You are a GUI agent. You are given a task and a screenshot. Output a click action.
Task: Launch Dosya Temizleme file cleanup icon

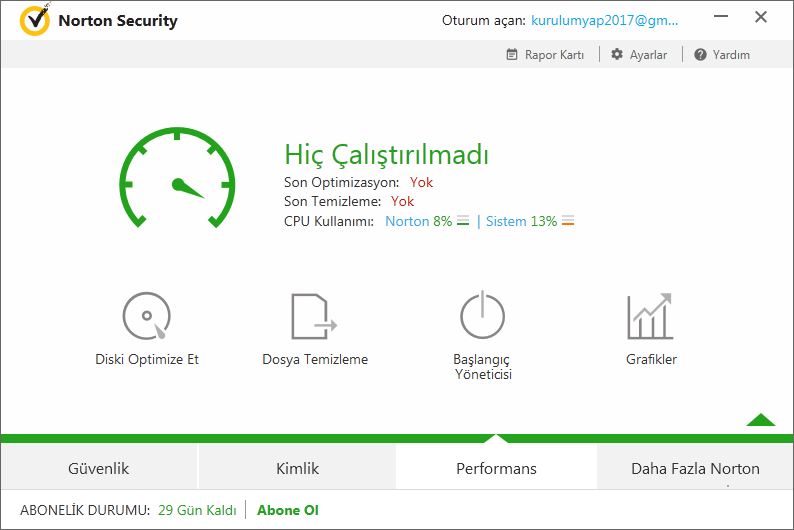click(314, 316)
